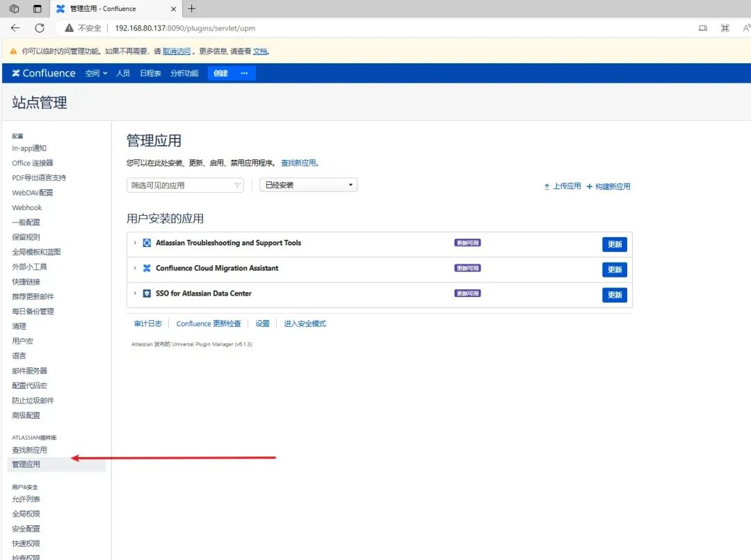Open 一般配置 in sidebar
Image resolution: width=751 pixels, height=560 pixels.
point(26,223)
